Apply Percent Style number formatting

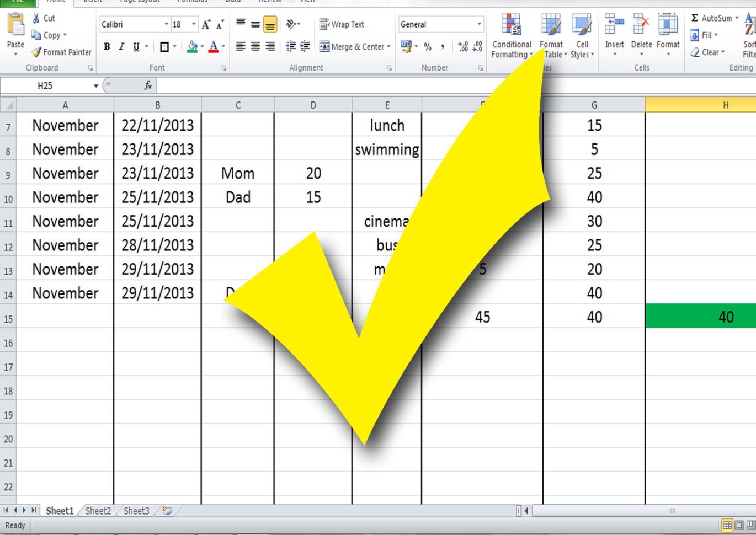pos(428,47)
